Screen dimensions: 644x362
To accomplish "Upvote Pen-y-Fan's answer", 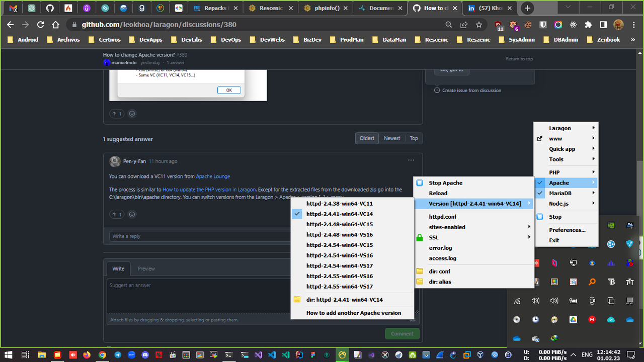I will [117, 215].
